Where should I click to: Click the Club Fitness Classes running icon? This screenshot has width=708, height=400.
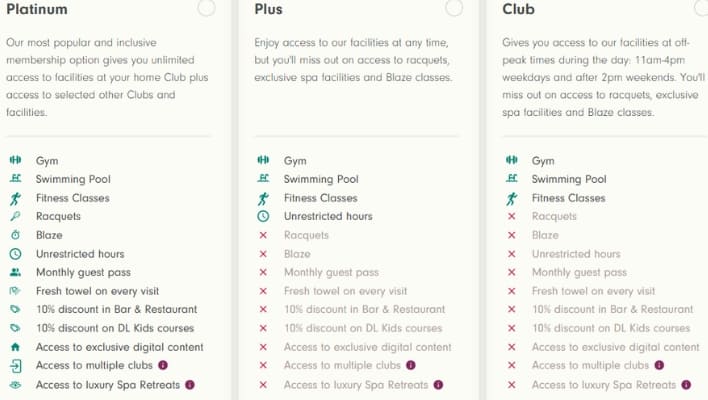click(511, 198)
